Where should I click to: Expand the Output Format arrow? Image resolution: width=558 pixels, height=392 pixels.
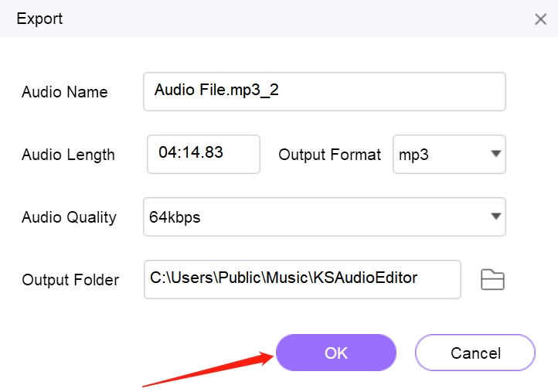click(x=495, y=154)
